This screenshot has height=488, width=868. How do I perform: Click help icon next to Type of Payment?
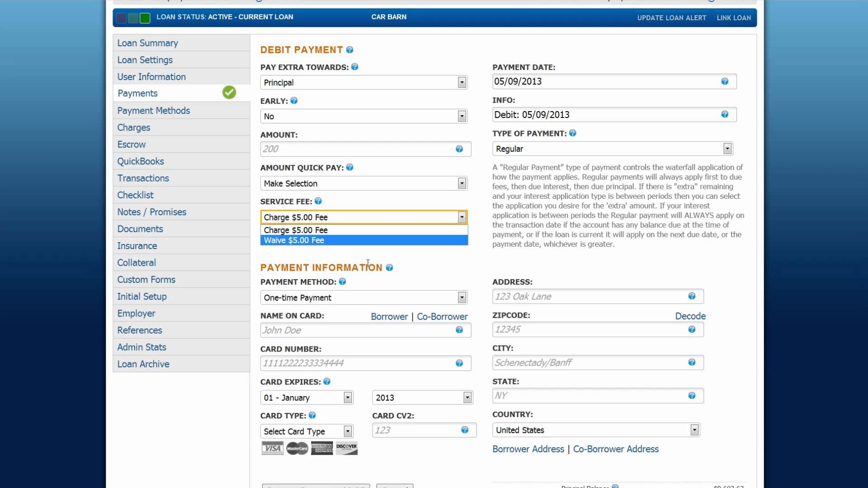click(572, 133)
